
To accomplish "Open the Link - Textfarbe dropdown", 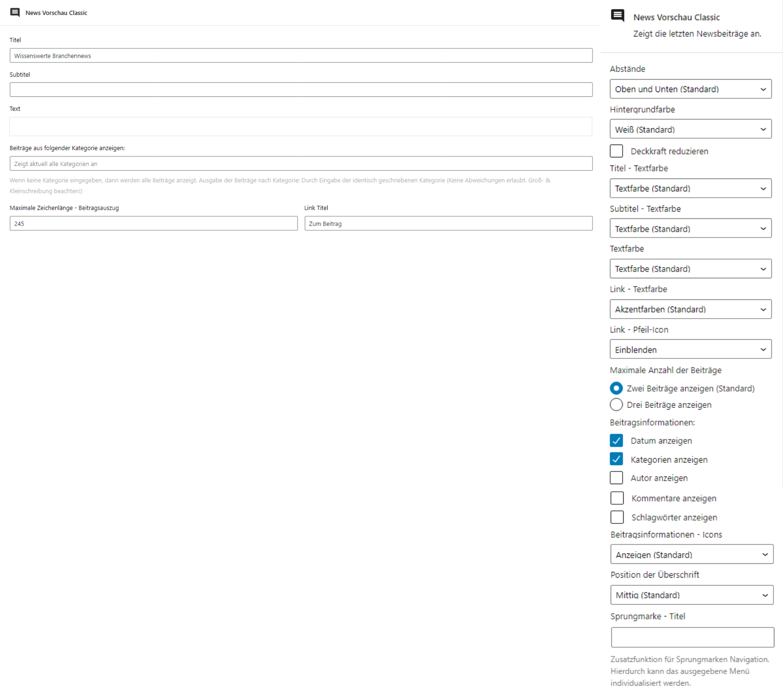I will tap(691, 309).
